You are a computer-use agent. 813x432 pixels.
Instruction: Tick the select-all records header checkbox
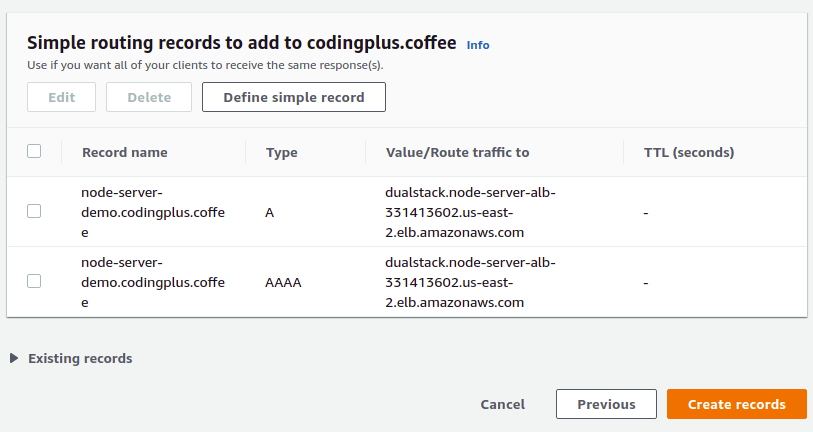pos(34,151)
